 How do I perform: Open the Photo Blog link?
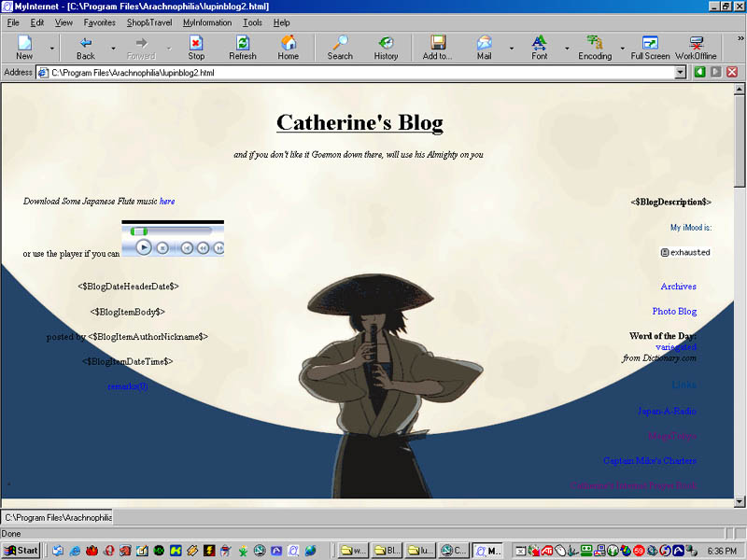[674, 311]
